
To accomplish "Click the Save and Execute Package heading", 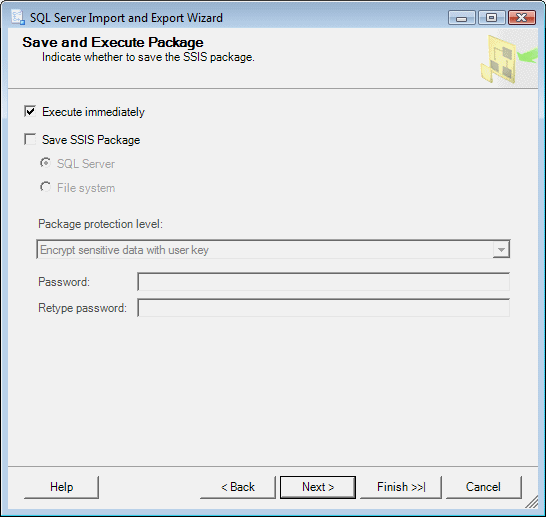I will point(113,42).
